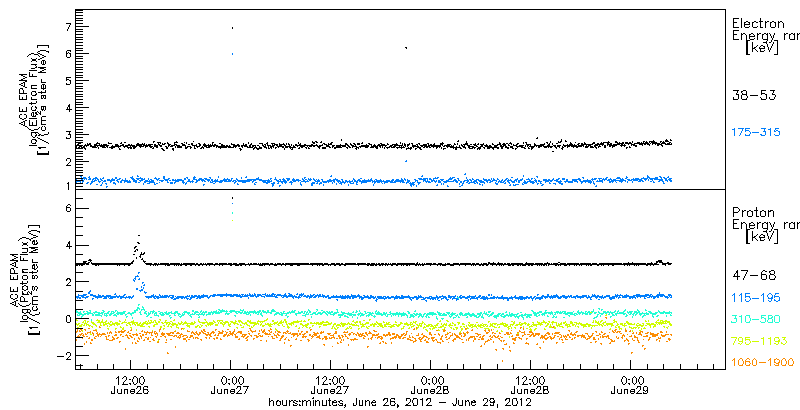Screen dimensions: 800x410
Task: Select the 47-68 proton energy legend label
Action: coord(754,276)
